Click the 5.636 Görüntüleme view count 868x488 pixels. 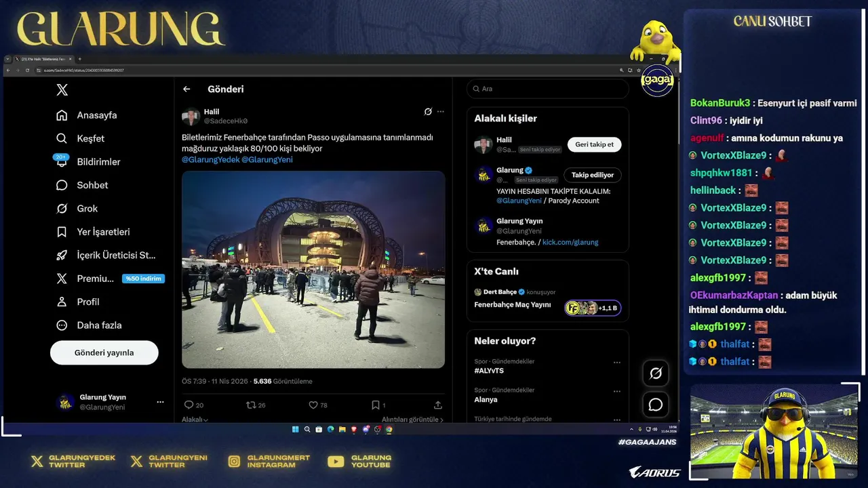point(283,382)
